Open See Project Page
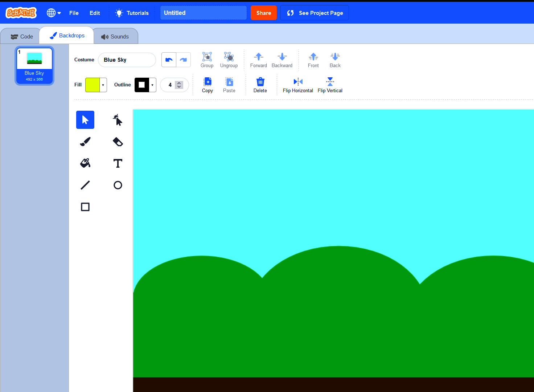 click(x=314, y=13)
